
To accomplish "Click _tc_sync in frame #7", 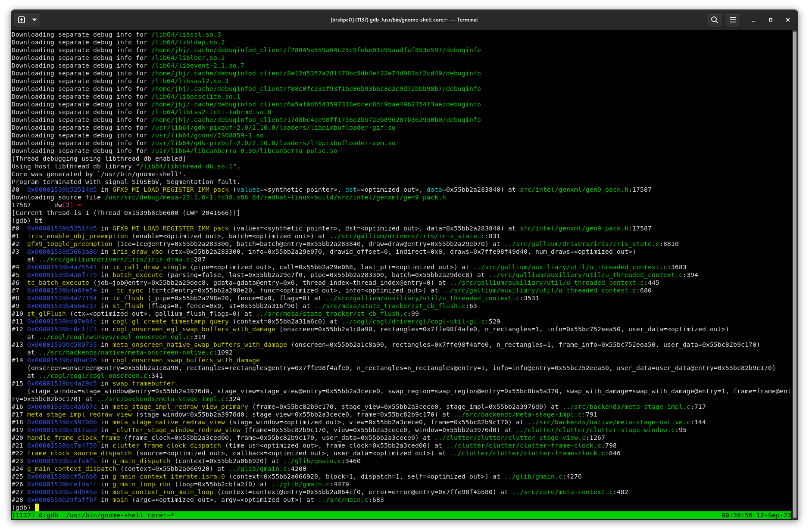I will [x=128, y=290].
